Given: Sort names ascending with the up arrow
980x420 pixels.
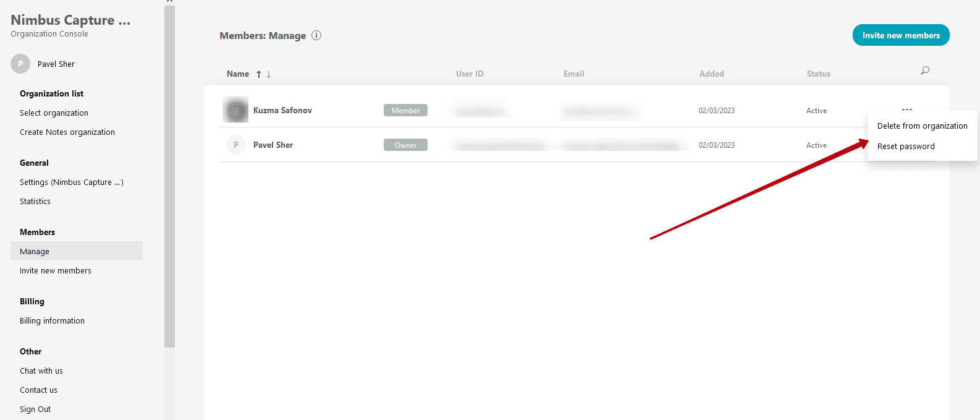Looking at the screenshot, I should 259,74.
